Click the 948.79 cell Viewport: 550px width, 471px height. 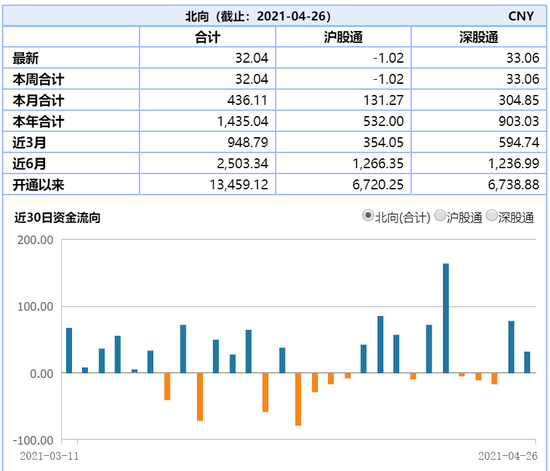pos(248,142)
